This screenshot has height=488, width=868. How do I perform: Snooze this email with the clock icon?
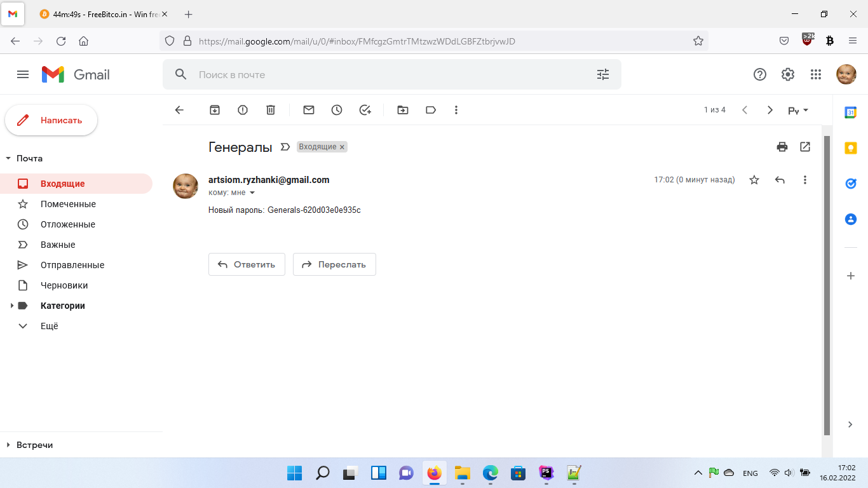[337, 110]
